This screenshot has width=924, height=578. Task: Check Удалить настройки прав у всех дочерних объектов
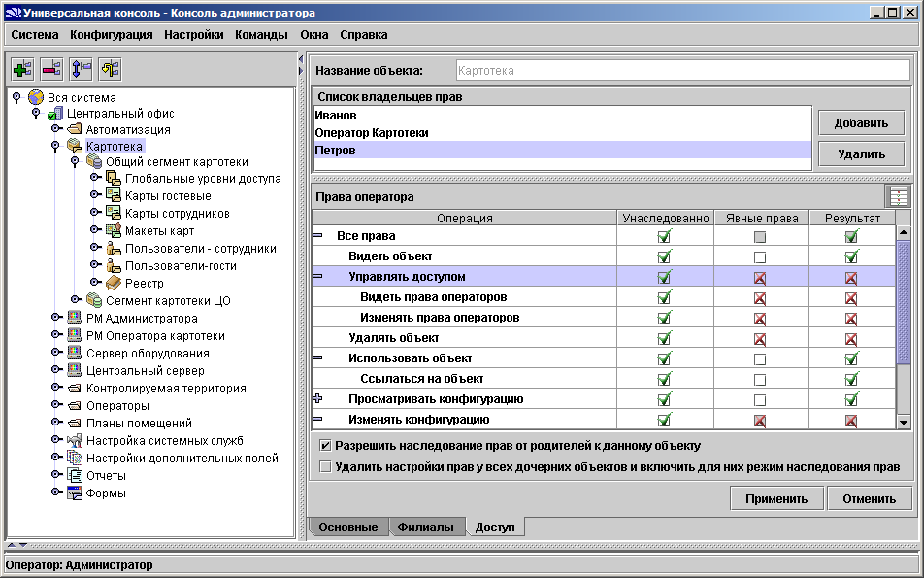(x=325, y=466)
